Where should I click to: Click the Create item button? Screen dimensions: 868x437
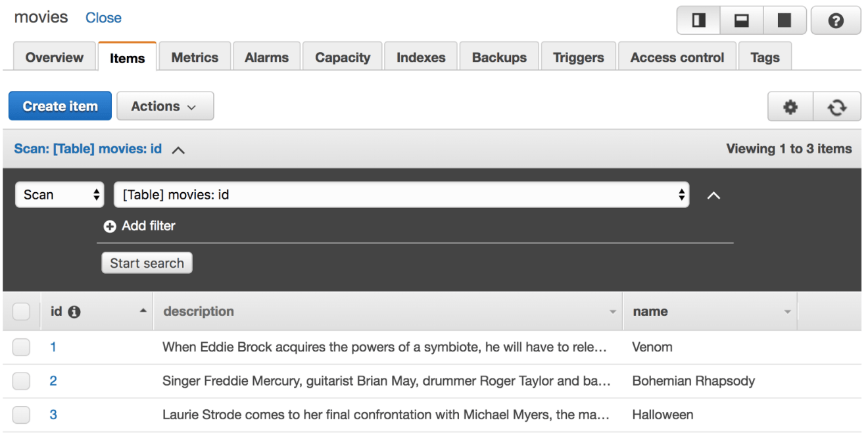tap(60, 106)
